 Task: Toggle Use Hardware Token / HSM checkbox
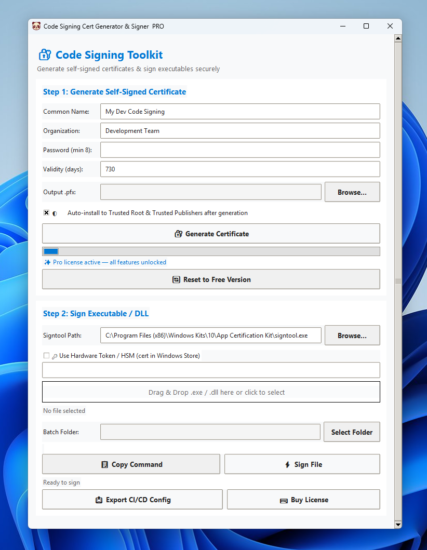click(x=46, y=356)
